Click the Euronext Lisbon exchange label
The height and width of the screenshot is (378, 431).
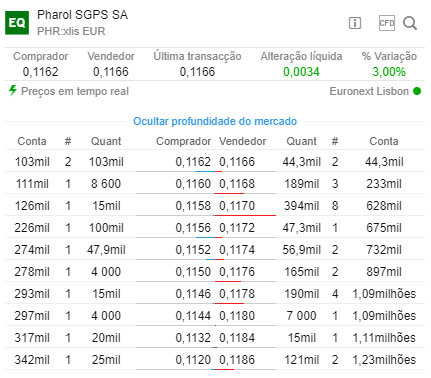pos(369,91)
